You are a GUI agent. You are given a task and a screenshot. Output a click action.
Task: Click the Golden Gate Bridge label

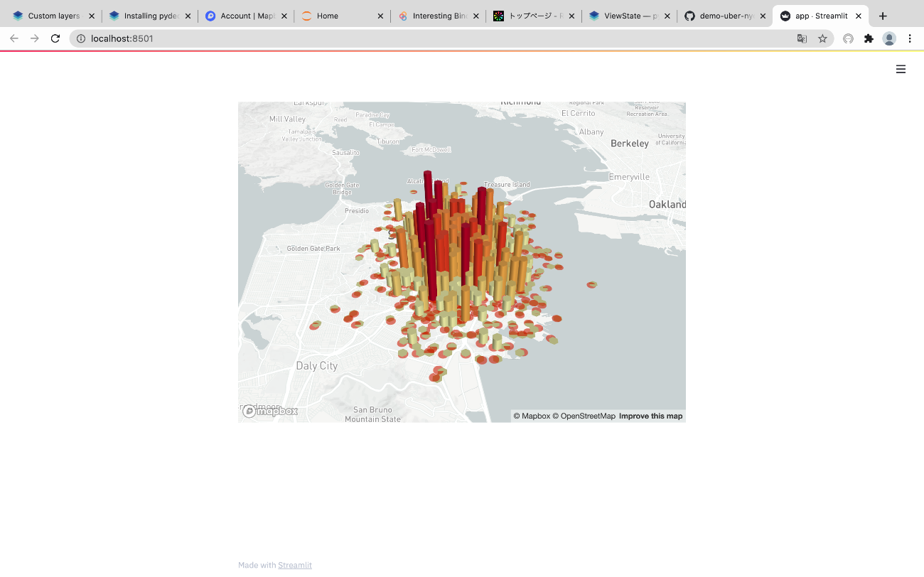342,188
